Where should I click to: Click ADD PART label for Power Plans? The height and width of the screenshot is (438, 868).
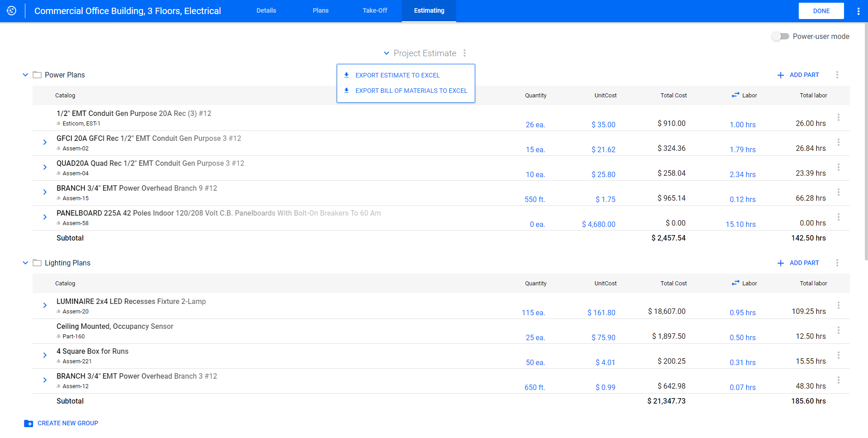pos(804,75)
